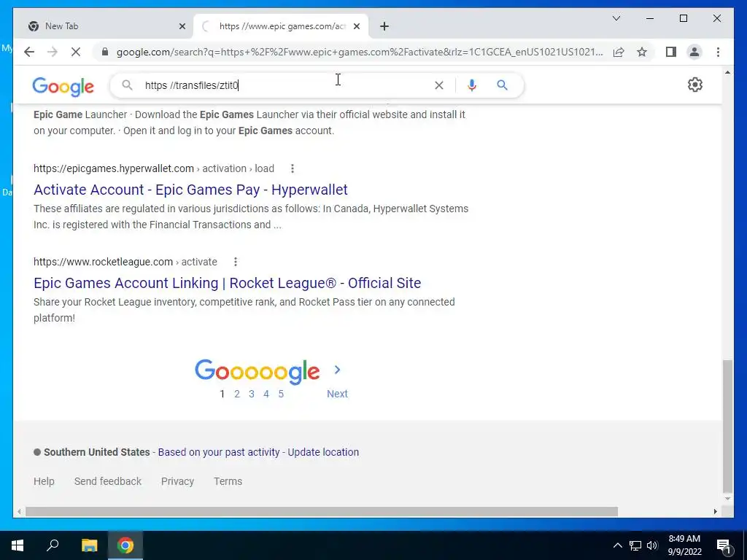Go to results page 4
Viewport: 747px width, 560px height.
[266, 394]
